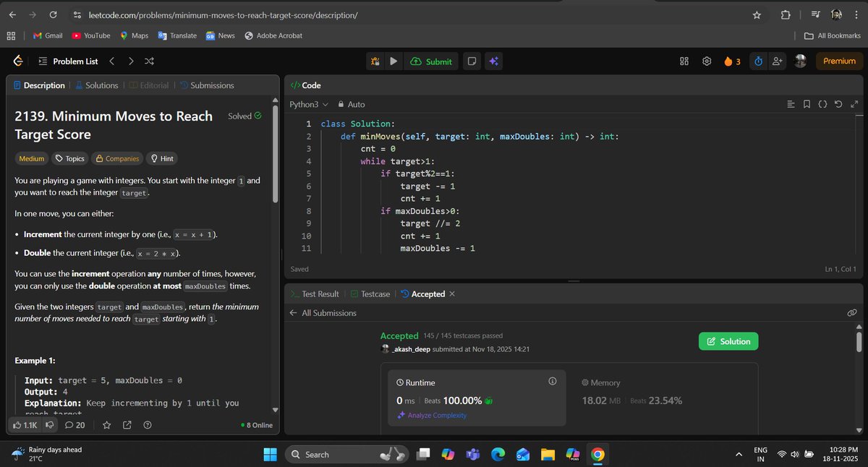Start the stopwatch timer icon

point(758,61)
